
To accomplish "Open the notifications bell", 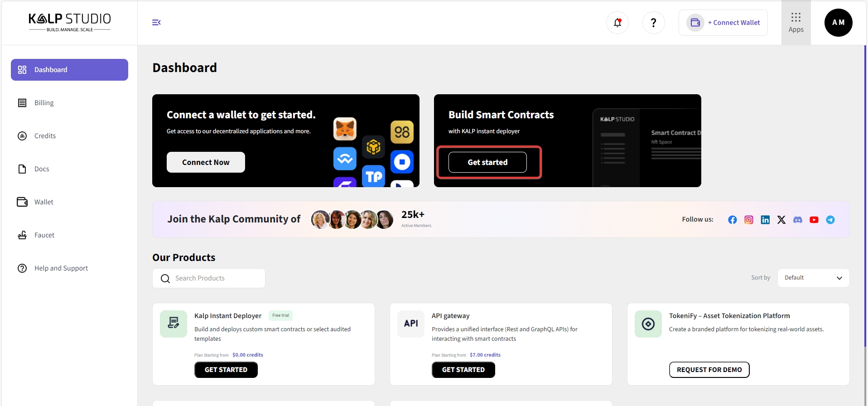I will 617,23.
